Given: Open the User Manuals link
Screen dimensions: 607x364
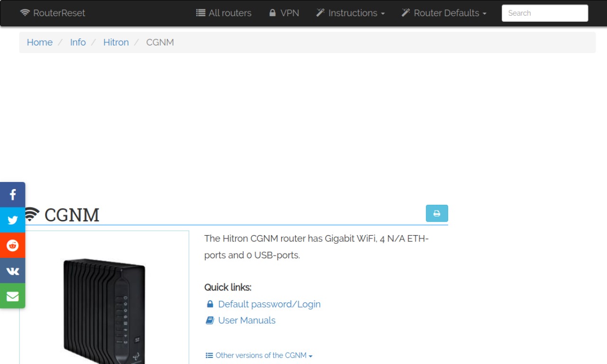Looking at the screenshot, I should pyautogui.click(x=247, y=320).
